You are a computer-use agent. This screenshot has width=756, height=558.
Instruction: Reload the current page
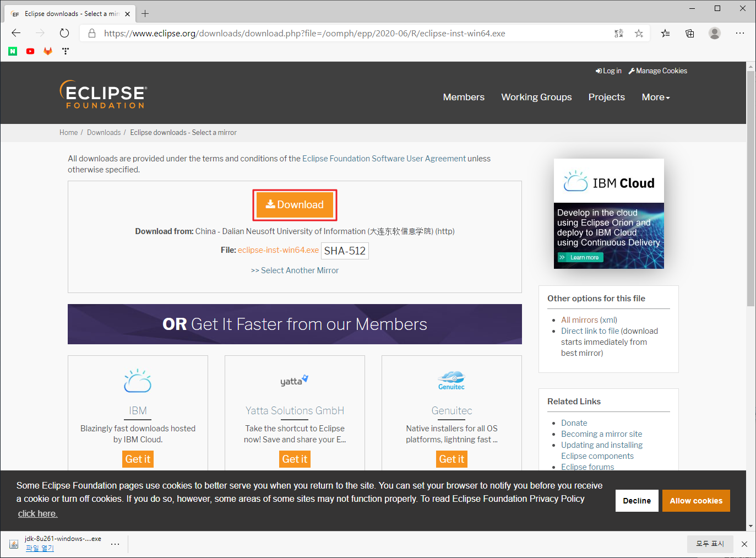point(64,33)
